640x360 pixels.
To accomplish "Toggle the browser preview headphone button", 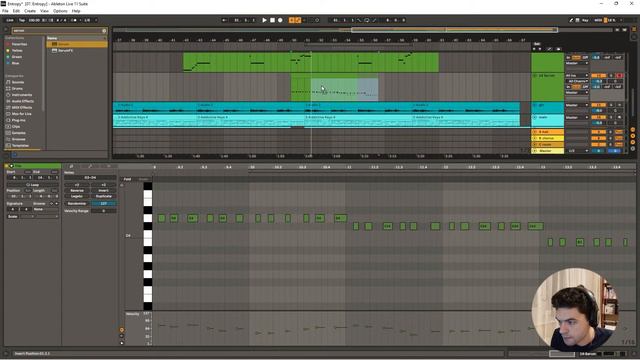I will click(x=14, y=155).
